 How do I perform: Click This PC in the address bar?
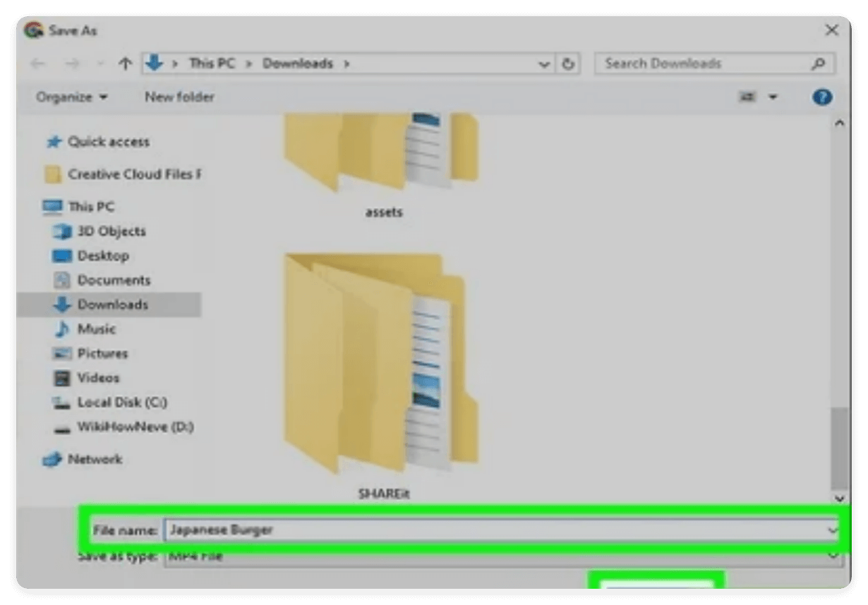coord(212,63)
